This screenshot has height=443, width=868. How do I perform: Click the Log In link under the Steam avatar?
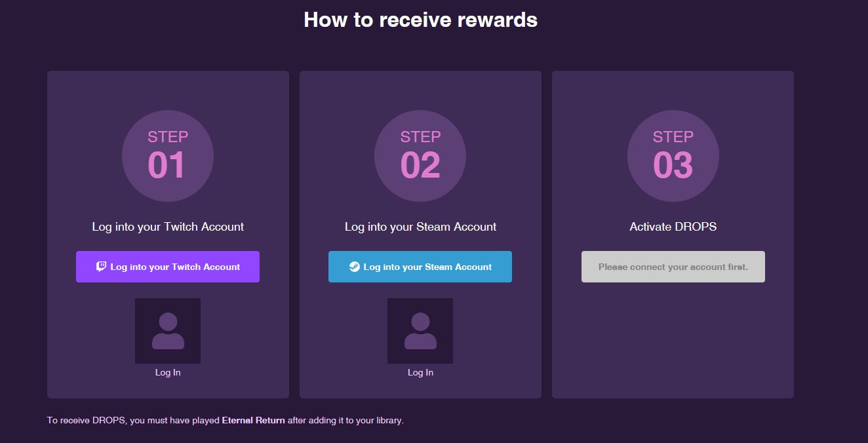pyautogui.click(x=420, y=372)
